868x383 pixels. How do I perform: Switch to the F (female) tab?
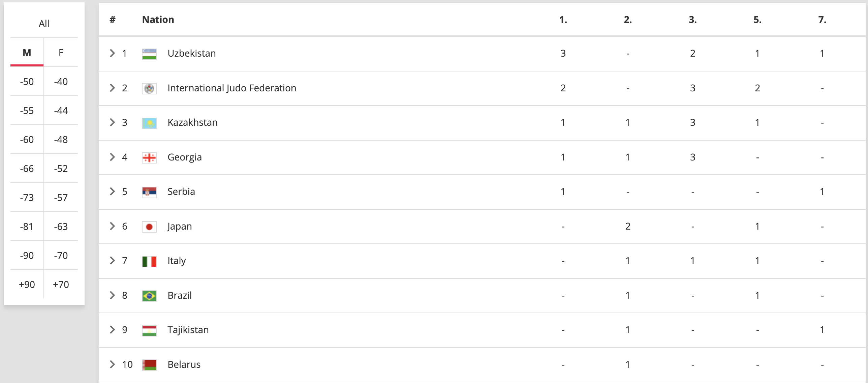pos(61,53)
